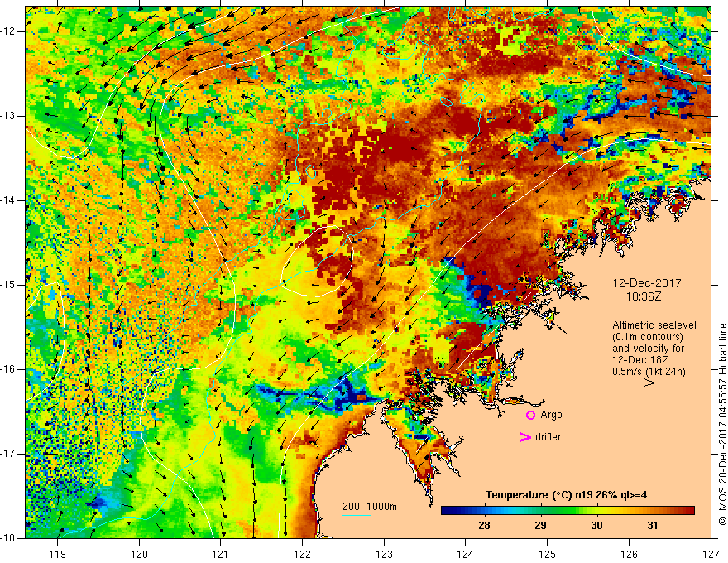
Task: Click the '12-Dec-2017' date label
Action: coord(647,283)
